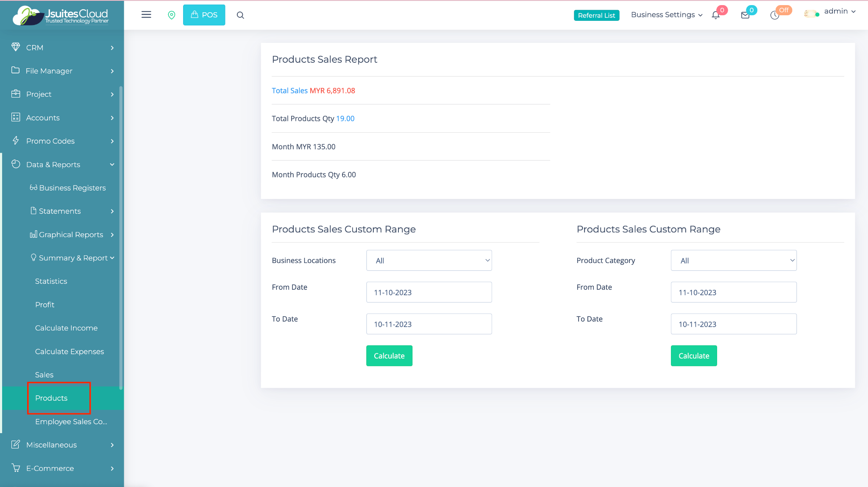Open the notifications bell icon

click(x=716, y=15)
